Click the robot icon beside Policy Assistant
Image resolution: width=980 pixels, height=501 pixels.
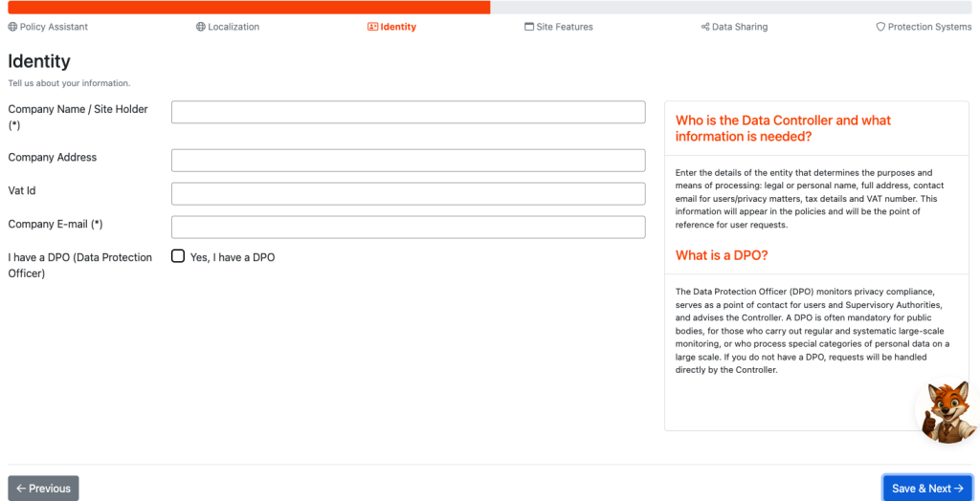click(13, 27)
